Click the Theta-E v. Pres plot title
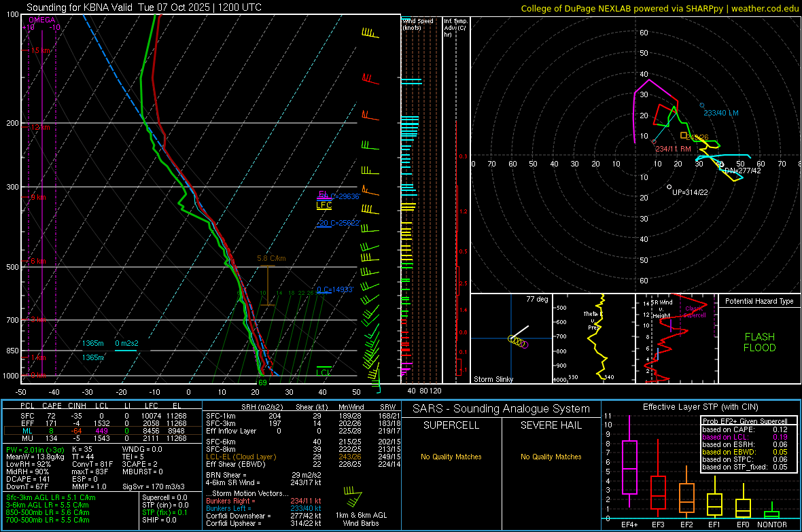 tap(593, 320)
